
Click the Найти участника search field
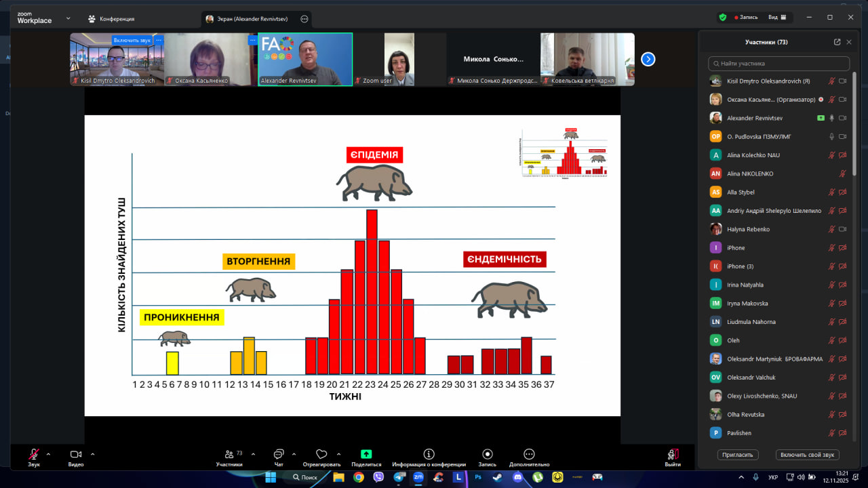tap(778, 64)
